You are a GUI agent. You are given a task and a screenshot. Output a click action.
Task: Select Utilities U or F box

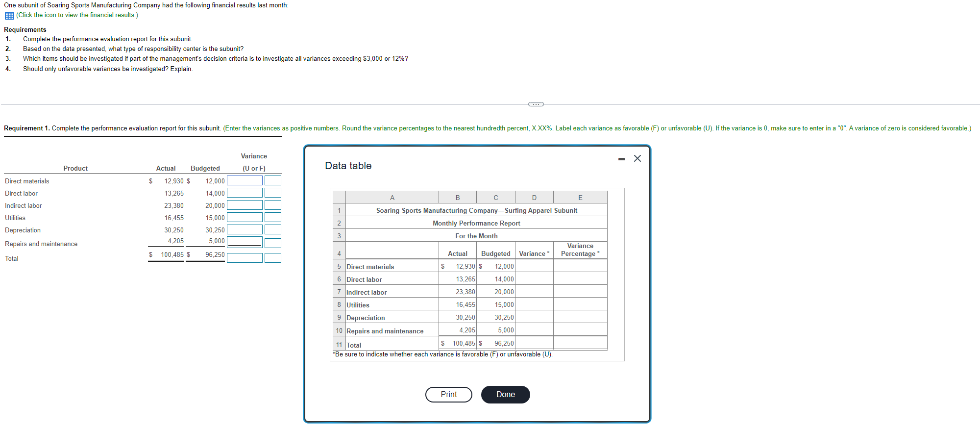point(273,217)
